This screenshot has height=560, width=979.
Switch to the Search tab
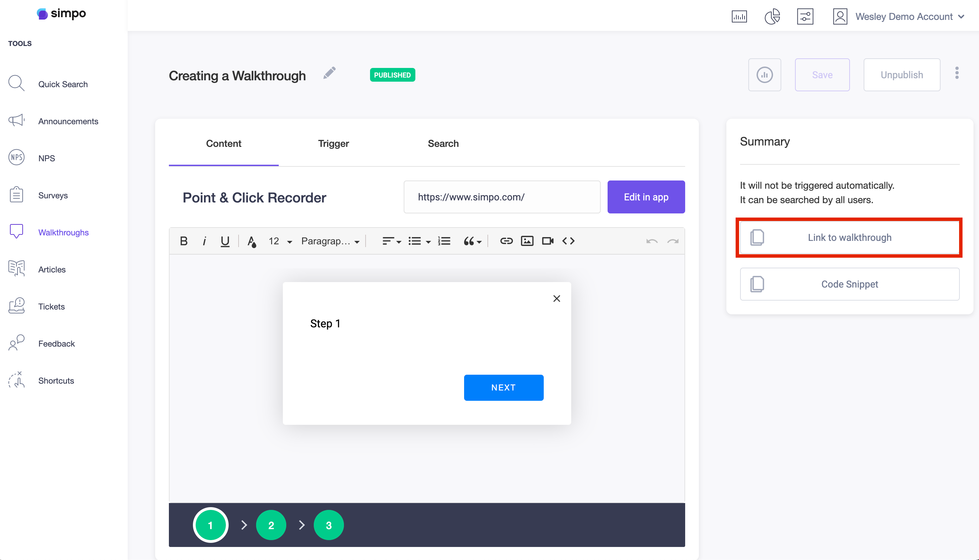443,143
